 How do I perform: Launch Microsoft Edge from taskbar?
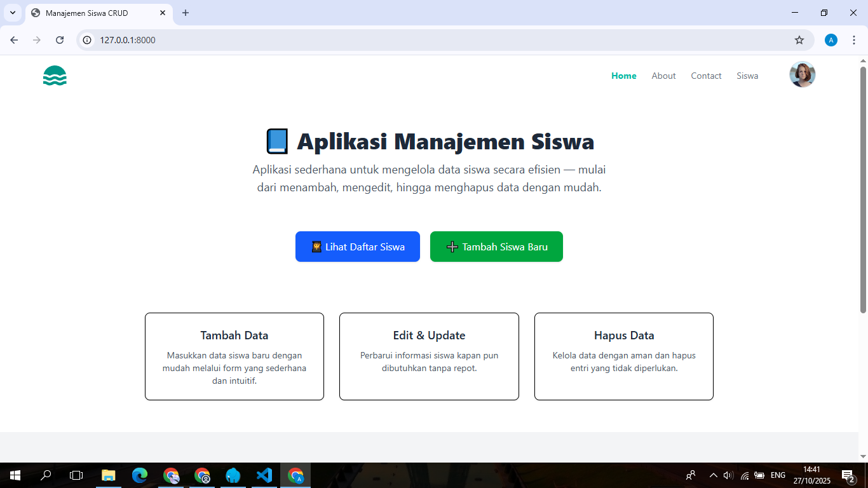click(x=140, y=475)
